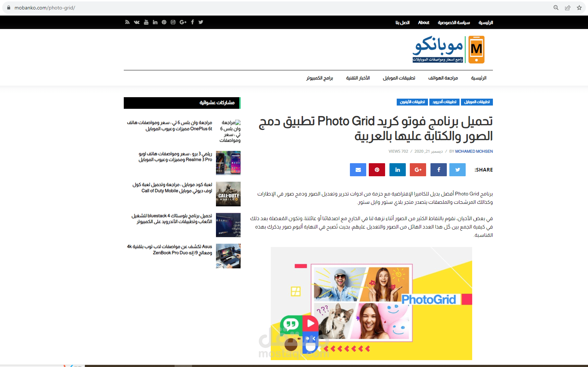Open Asus ZenBook Pro Duo article link
Screen dimensions: 588x367
click(x=170, y=250)
